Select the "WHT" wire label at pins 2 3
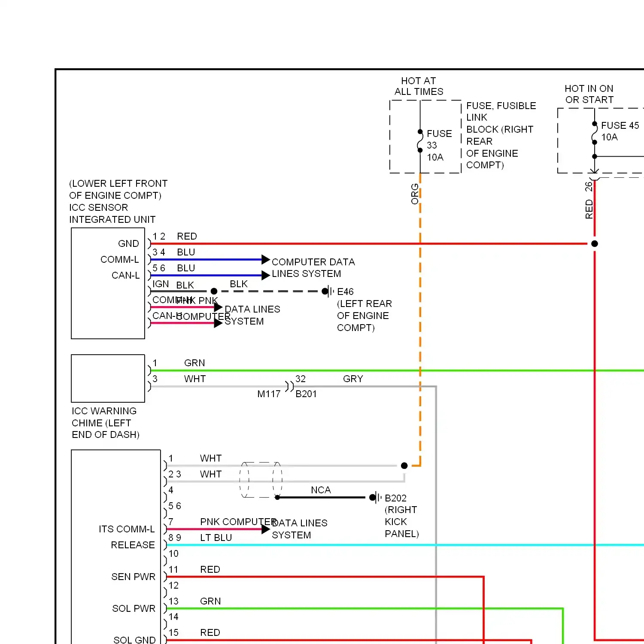The image size is (644, 644). (211, 474)
